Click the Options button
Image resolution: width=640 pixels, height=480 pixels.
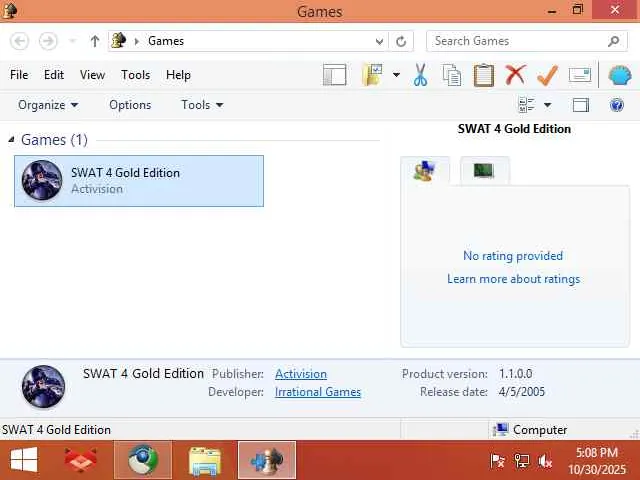[130, 105]
